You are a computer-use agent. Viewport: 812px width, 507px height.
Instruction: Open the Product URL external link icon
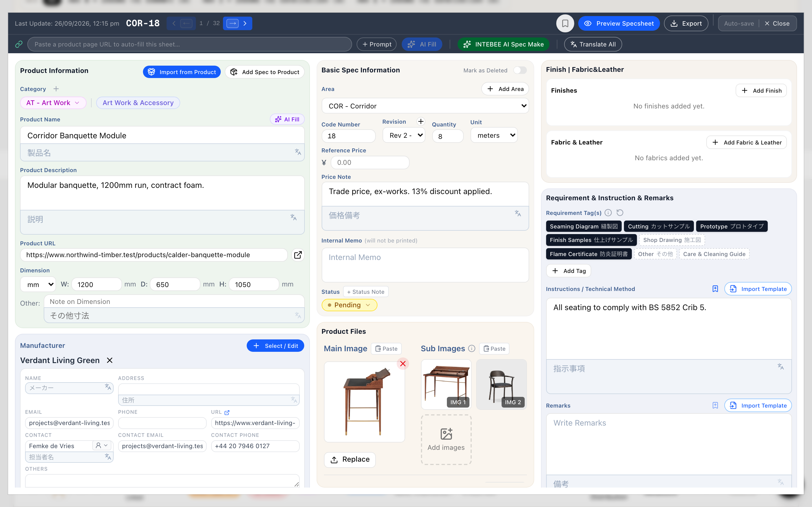(298, 255)
